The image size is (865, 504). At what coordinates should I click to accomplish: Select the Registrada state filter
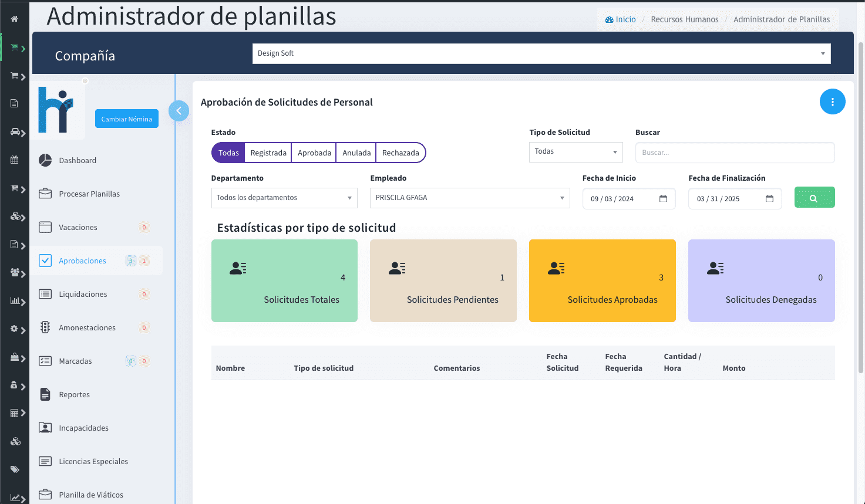[268, 152]
